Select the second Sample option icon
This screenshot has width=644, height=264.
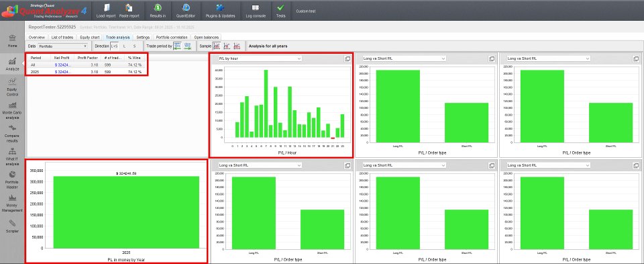227,46
